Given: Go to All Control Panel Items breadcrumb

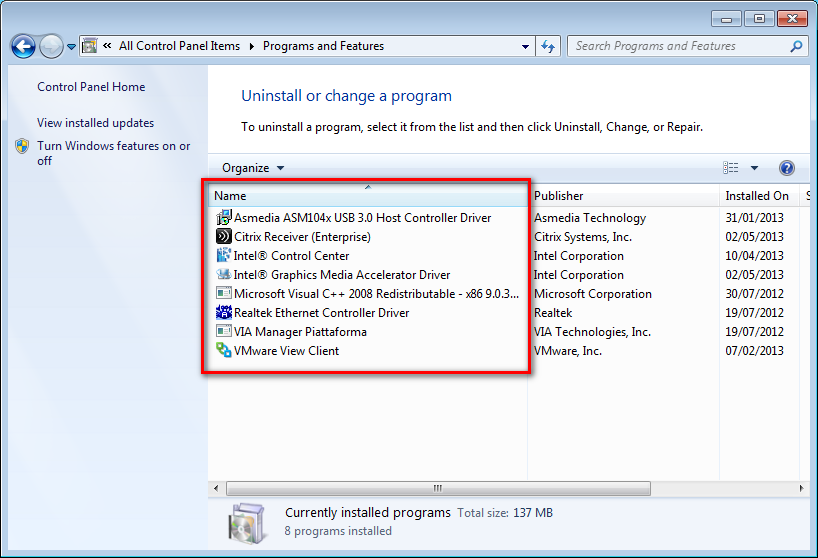Looking at the screenshot, I should click(179, 46).
